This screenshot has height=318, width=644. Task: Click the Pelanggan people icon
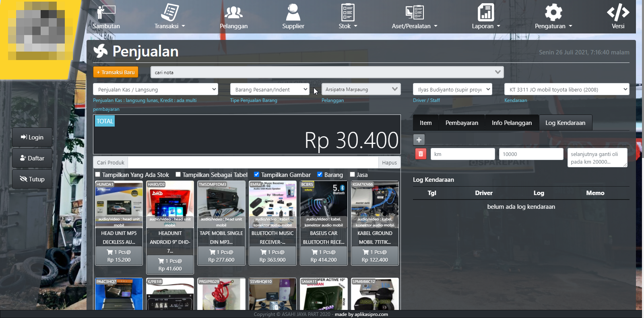coord(233,12)
